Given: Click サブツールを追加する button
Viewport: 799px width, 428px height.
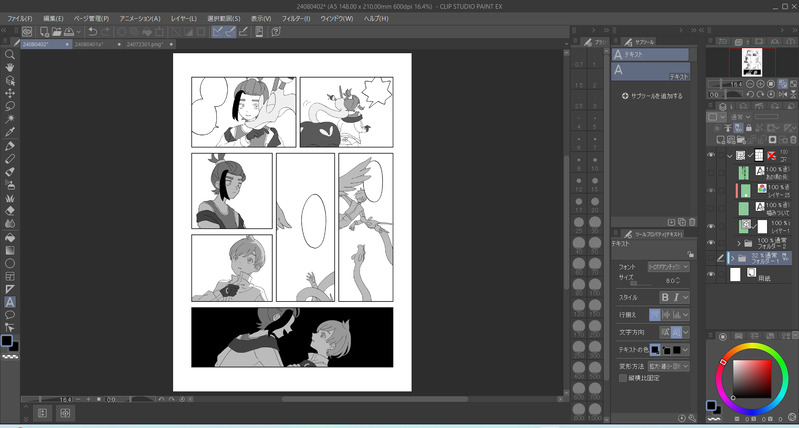Looking at the screenshot, I should (652, 96).
